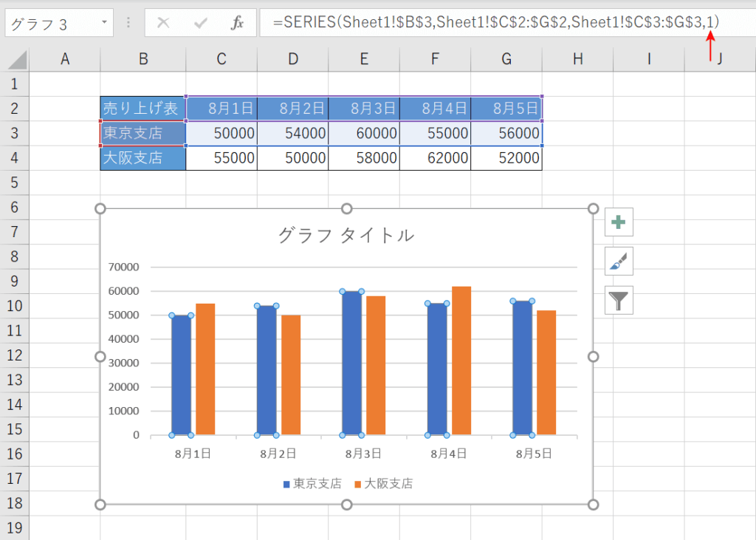Select cell 売り上げ表 in the table

pos(142,109)
